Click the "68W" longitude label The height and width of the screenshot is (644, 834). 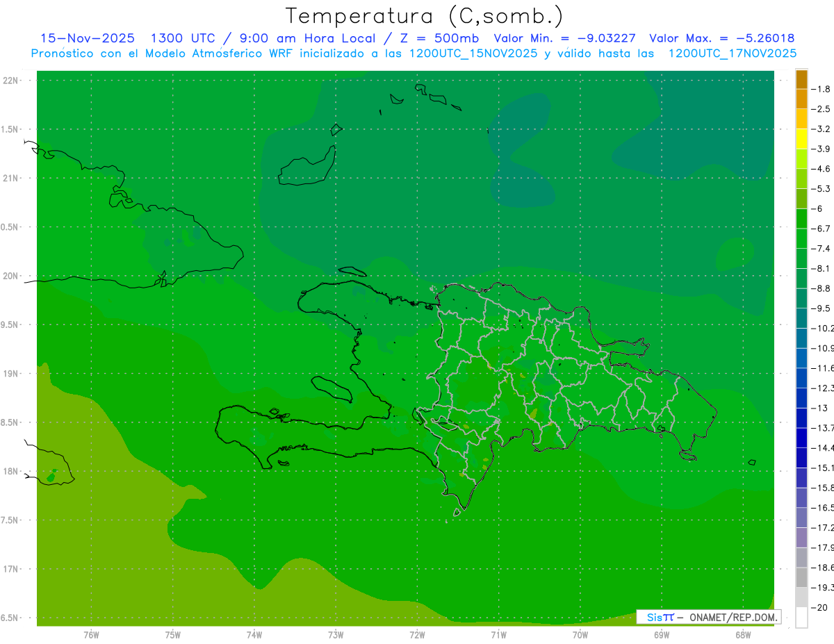(x=743, y=635)
